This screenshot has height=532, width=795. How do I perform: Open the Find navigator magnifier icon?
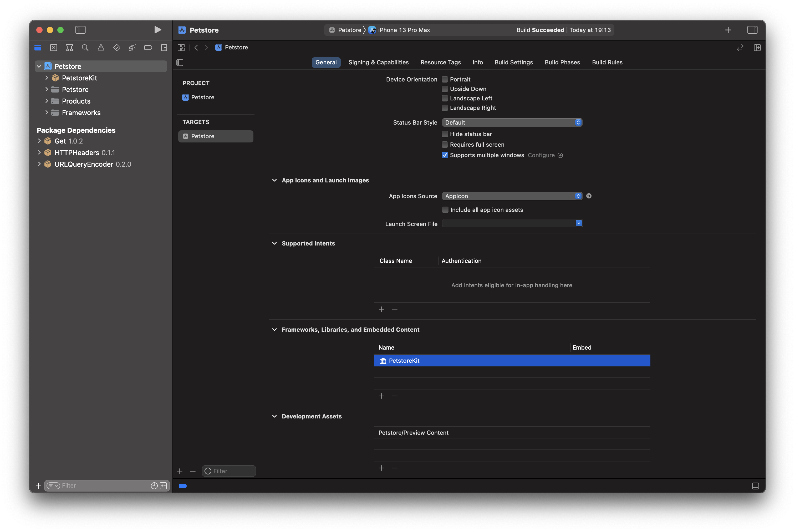point(85,48)
